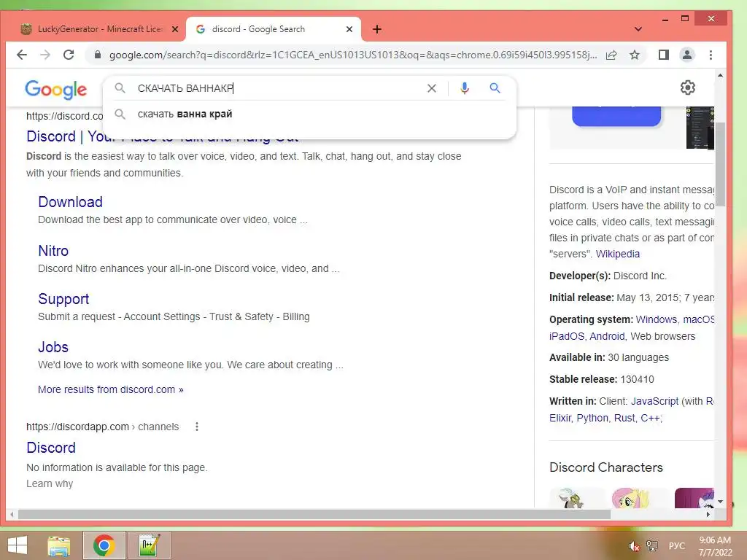Open the JavaScript link under Written in
Screen dimensions: 747x560
point(654,402)
